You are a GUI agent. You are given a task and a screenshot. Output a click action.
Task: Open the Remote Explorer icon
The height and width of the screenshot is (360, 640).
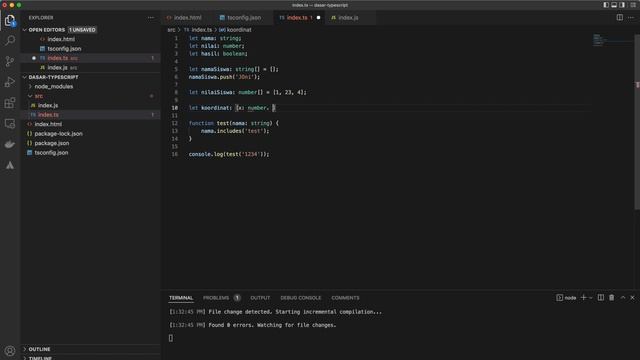coord(10,124)
